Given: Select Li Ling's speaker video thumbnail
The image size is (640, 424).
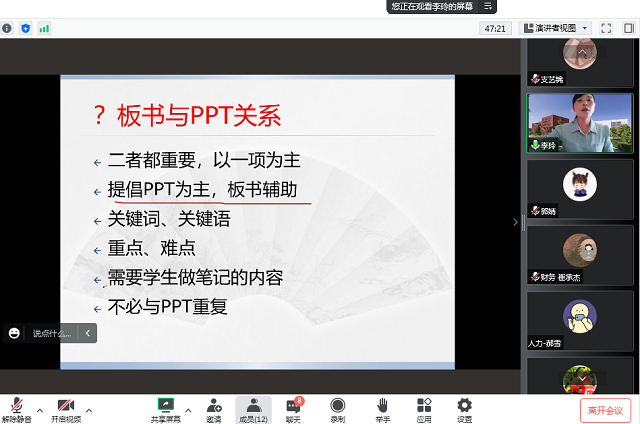Looking at the screenshot, I should click(x=580, y=123).
